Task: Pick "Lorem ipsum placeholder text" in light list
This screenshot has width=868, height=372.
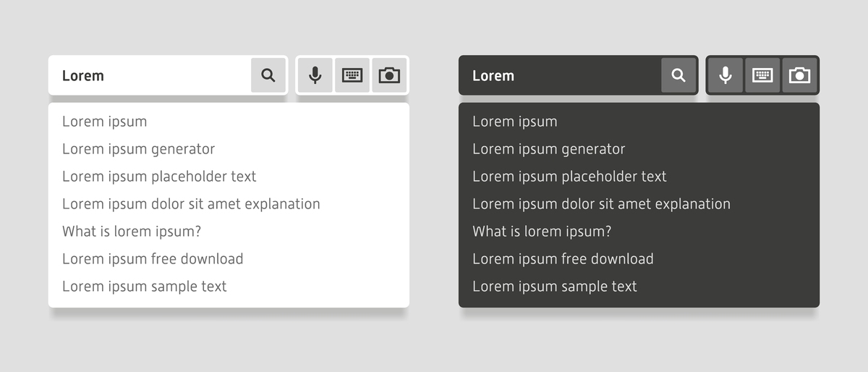Action: pos(159,177)
